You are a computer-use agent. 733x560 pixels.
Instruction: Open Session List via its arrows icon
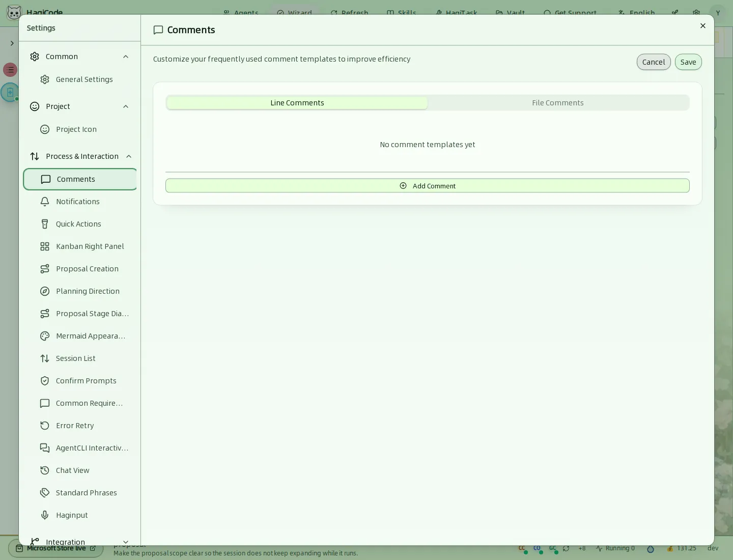tap(45, 358)
